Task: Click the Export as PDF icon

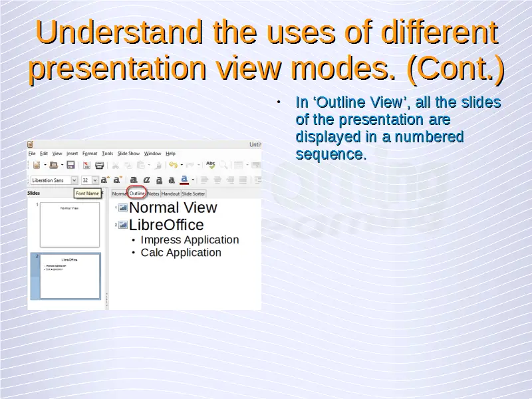Action: [x=86, y=165]
